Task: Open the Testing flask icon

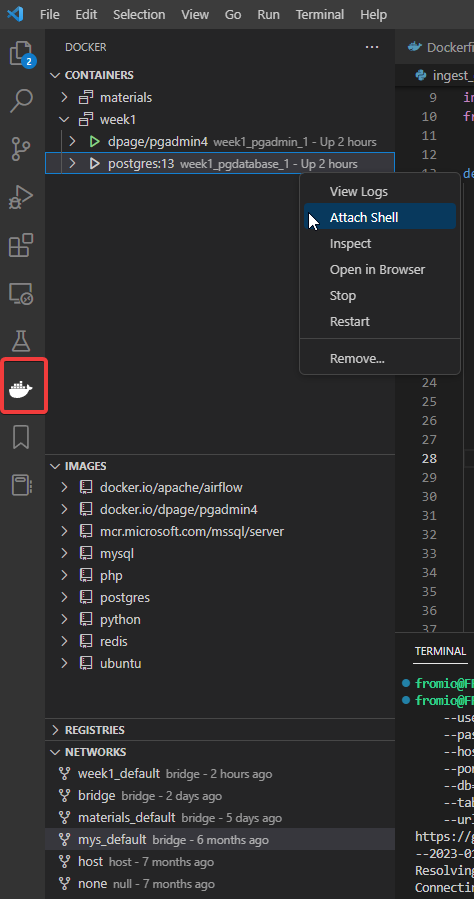Action: coord(22,341)
